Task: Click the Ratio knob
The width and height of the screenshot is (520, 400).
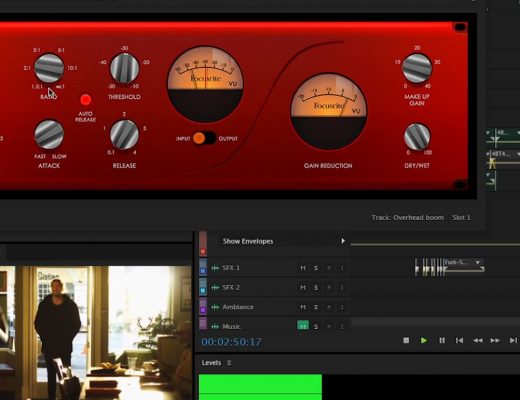Action: click(49, 68)
